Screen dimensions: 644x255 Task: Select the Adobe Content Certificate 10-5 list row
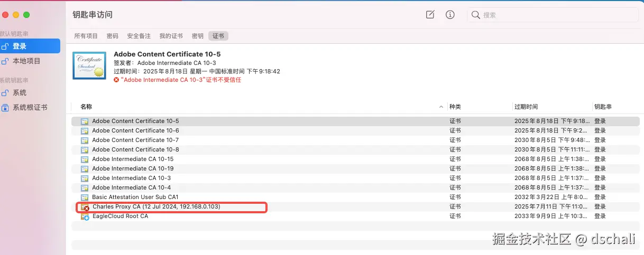355,121
